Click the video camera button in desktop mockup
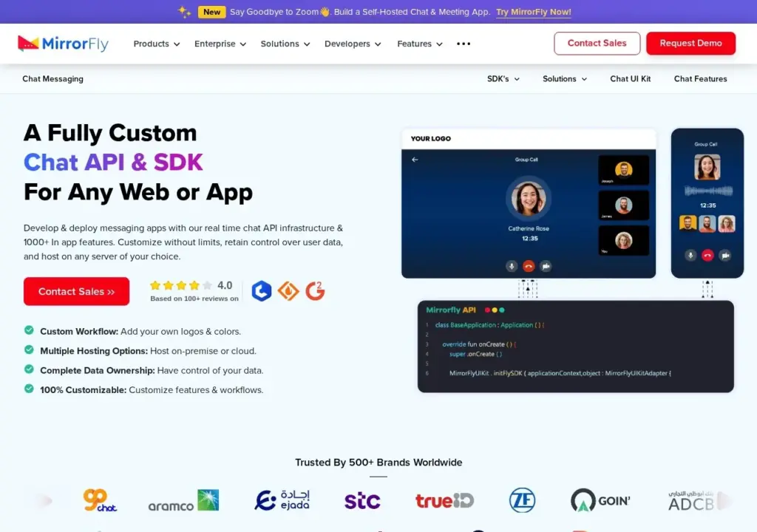Screen dimensions: 757x532 [x=546, y=266]
